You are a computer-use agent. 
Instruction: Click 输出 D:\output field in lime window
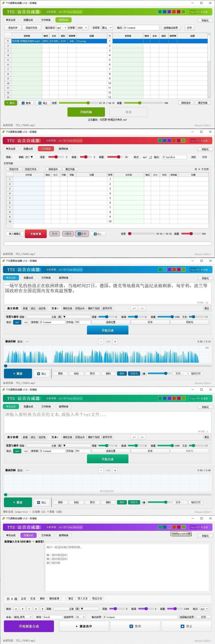point(142,28)
